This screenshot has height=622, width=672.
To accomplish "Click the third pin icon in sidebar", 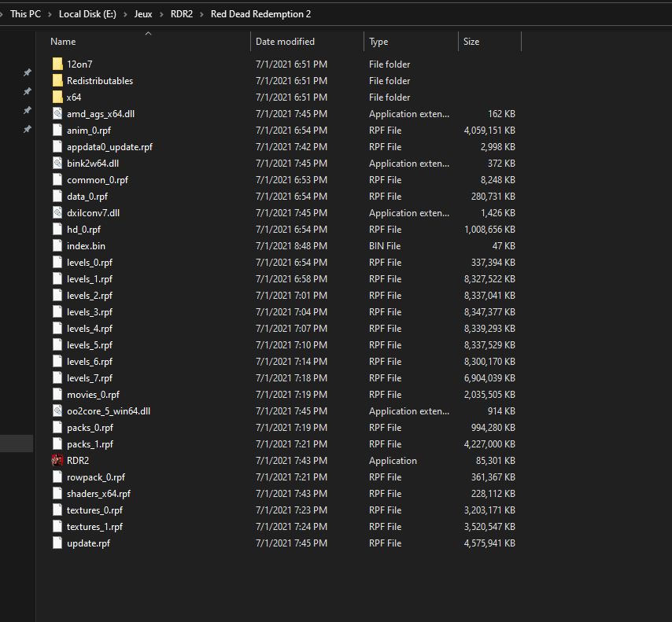I will pos(27,110).
